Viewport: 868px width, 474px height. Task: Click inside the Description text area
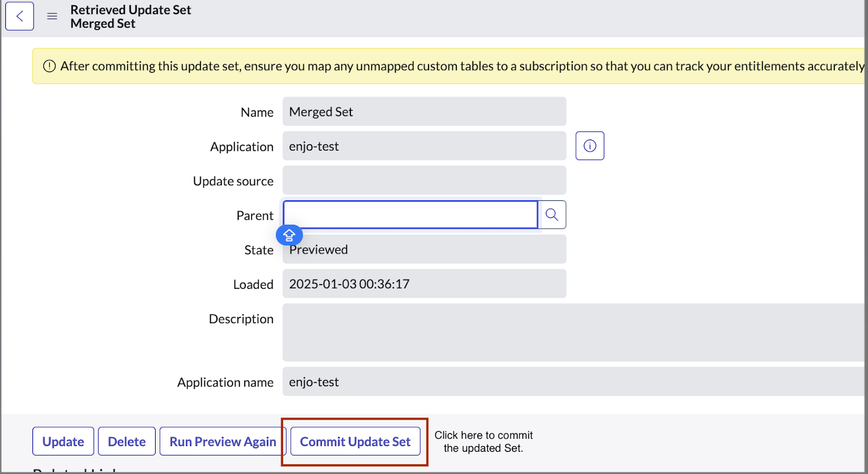coord(573,332)
